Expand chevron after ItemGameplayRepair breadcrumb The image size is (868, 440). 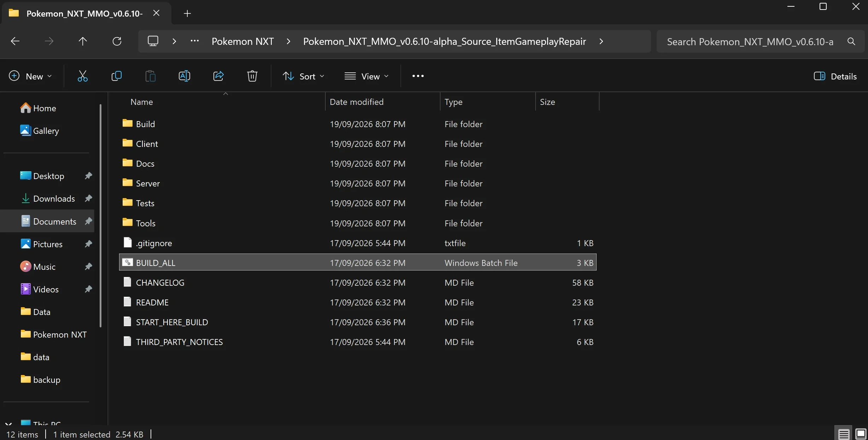point(601,41)
